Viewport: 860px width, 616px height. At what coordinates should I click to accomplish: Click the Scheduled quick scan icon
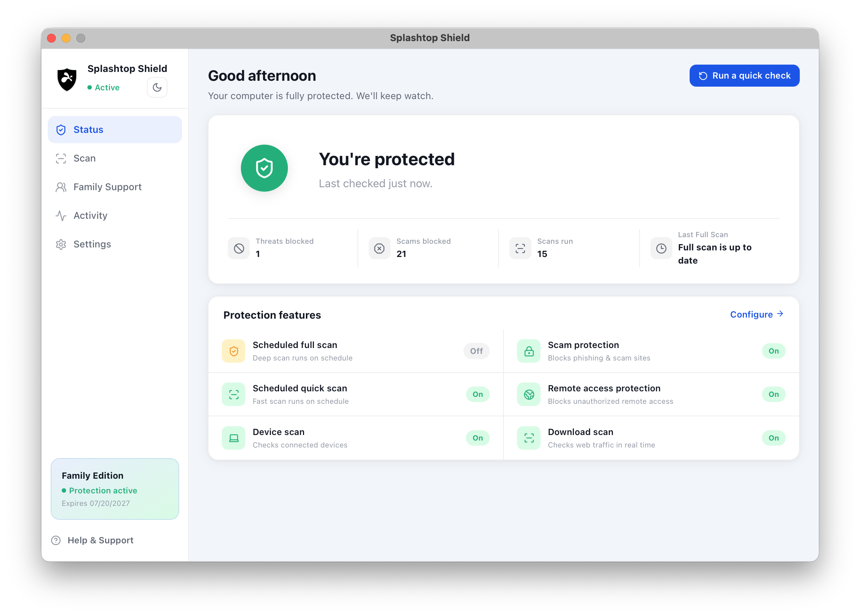(234, 394)
